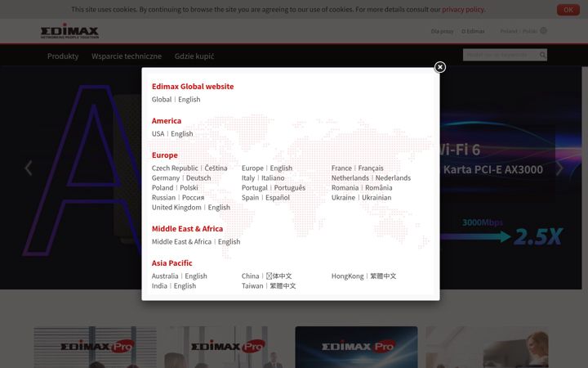Viewport: 588px width, 368px height.
Task: Close the region selection popup
Action: [x=440, y=67]
